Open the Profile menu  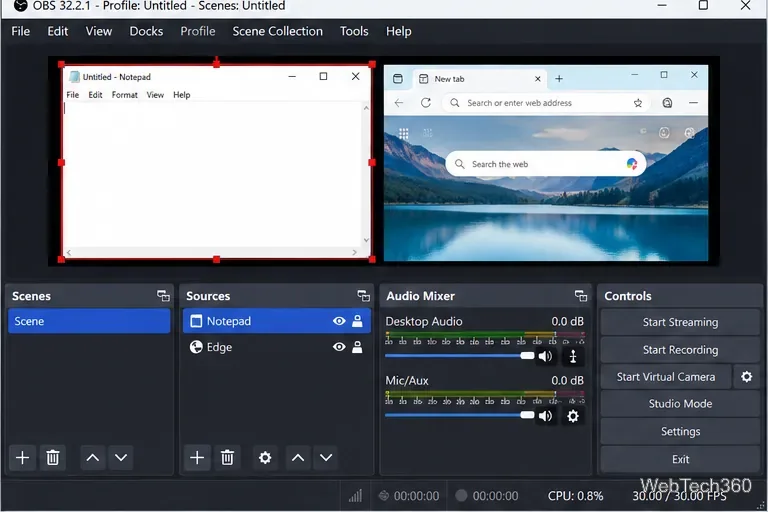tap(198, 31)
